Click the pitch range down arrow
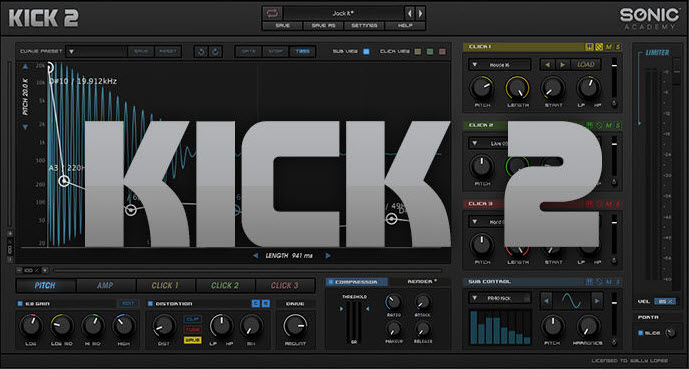 [25, 127]
